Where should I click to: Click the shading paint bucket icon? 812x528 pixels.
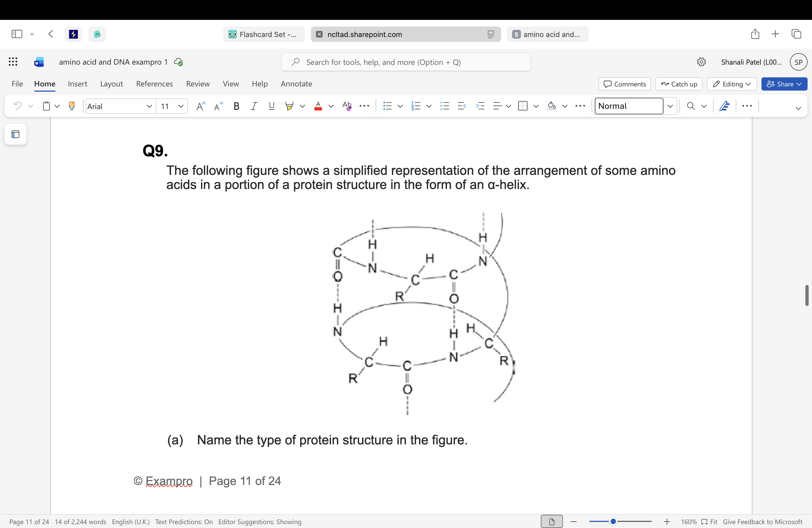pyautogui.click(x=552, y=106)
